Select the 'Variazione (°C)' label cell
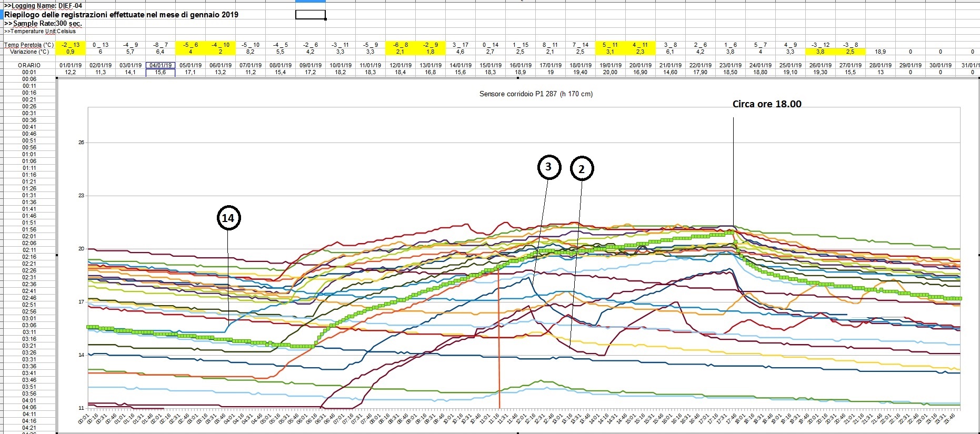 pyautogui.click(x=29, y=52)
